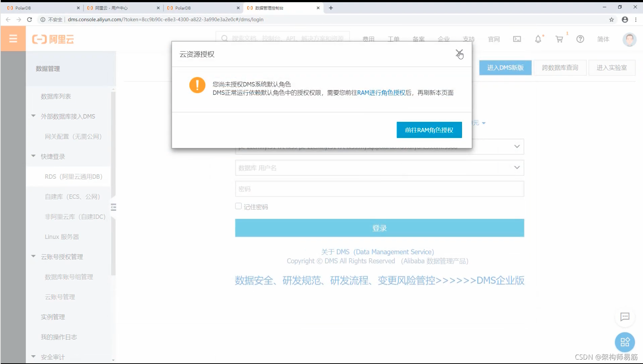Click the Aliyun logo

[x=53, y=39]
